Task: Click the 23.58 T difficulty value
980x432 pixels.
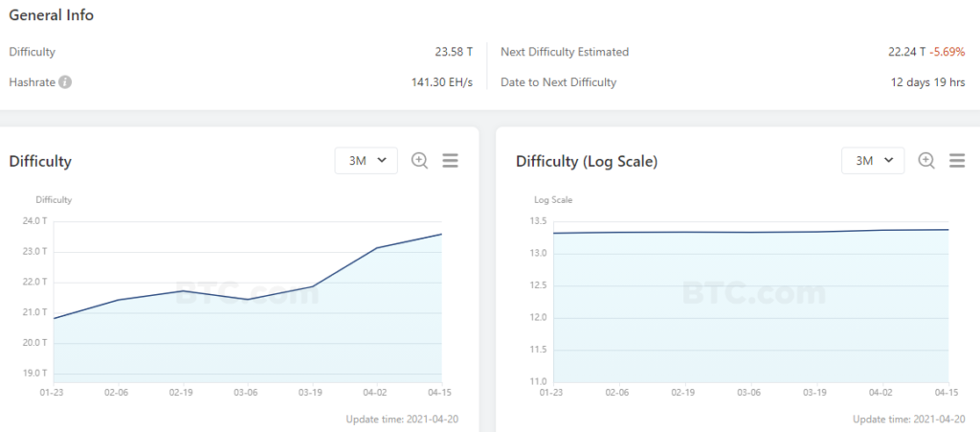Action: (454, 52)
